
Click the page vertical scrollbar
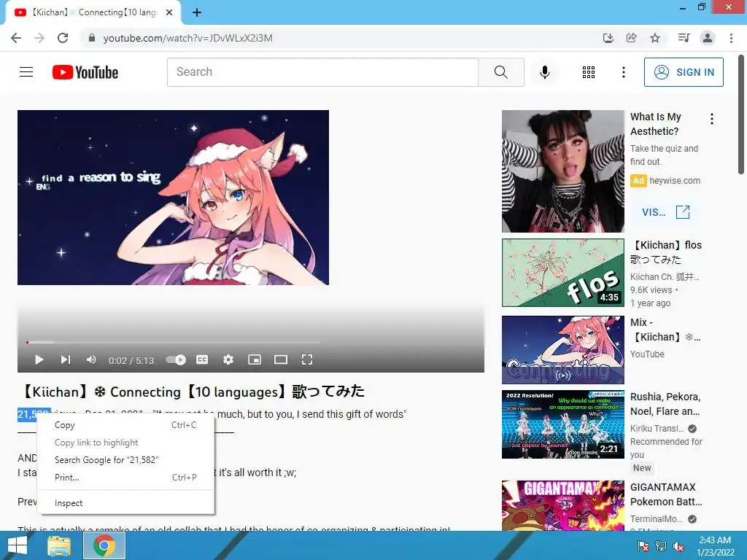(x=742, y=114)
